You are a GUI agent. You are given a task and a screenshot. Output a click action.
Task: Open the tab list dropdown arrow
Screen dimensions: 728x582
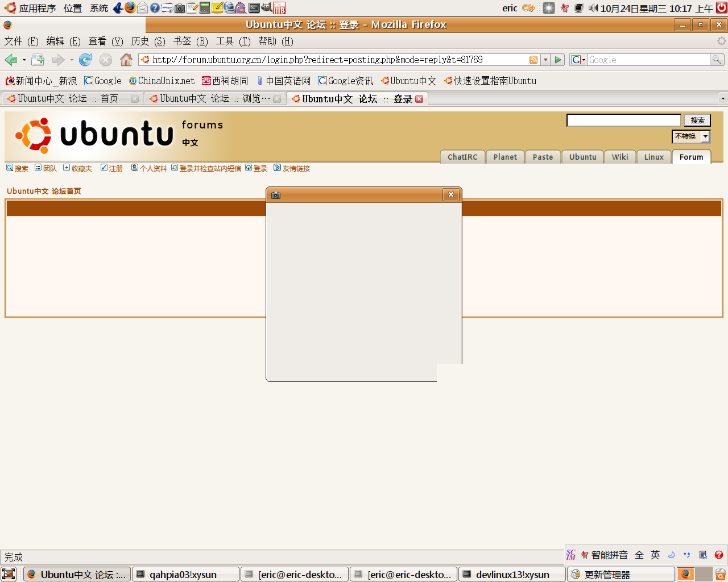pos(723,98)
